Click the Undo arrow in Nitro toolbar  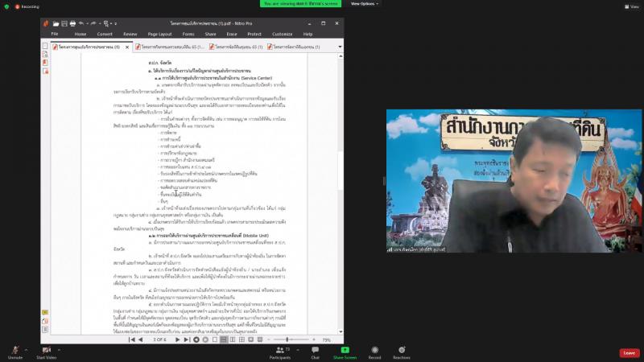(x=81, y=23)
